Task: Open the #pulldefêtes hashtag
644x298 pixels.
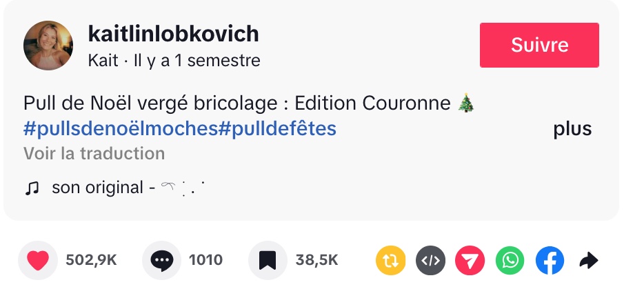Action: pos(277,129)
